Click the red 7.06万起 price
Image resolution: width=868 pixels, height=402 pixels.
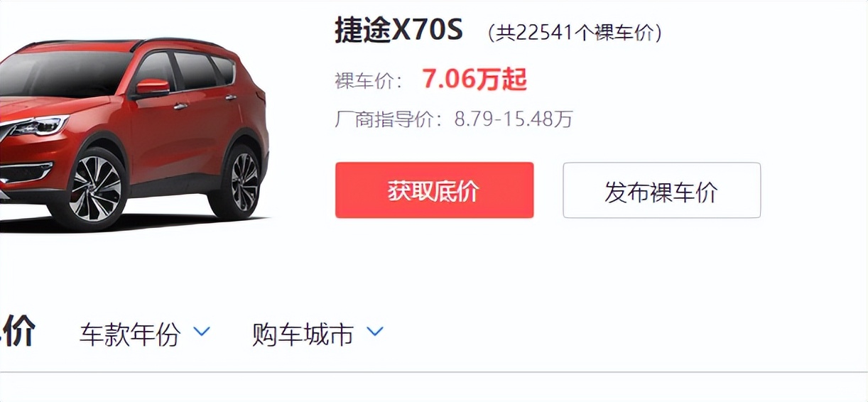click(474, 80)
